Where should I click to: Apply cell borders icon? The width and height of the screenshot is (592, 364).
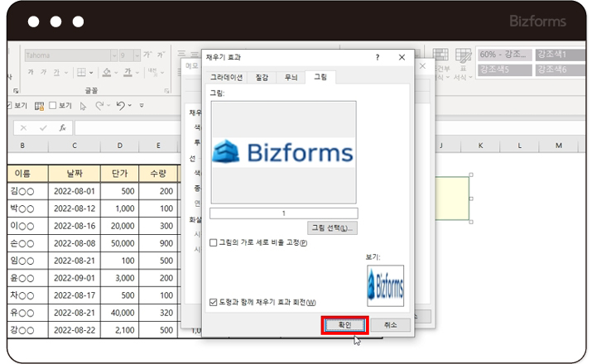(81, 72)
